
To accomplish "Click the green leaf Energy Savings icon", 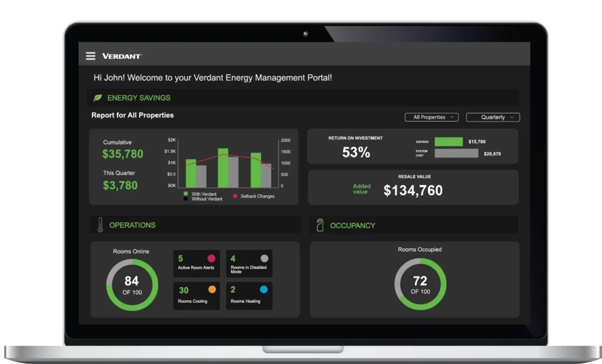I will tap(98, 98).
